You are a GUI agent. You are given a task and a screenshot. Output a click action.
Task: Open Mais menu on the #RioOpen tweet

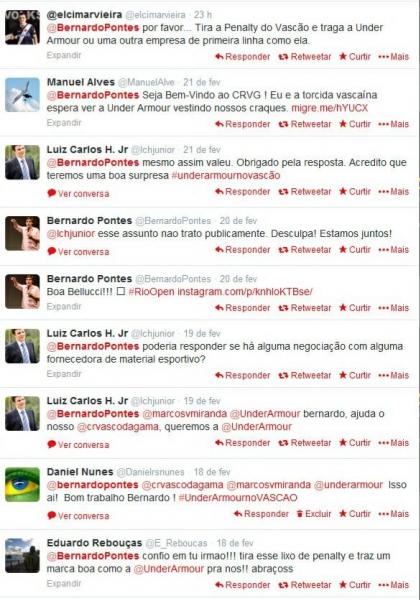click(x=394, y=308)
